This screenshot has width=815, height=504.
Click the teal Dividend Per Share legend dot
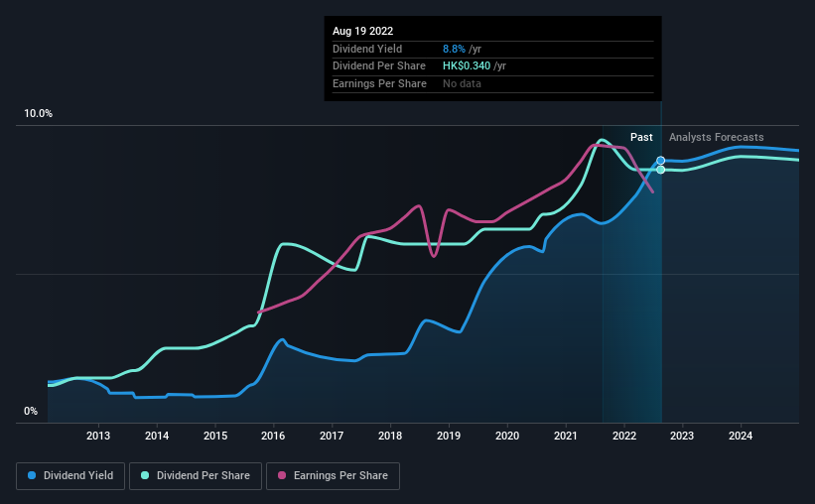145,475
